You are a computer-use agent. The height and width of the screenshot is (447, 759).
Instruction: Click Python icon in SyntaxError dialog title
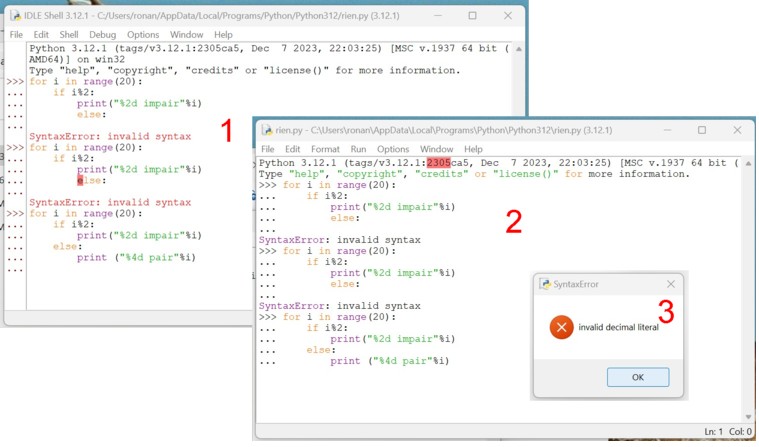pos(545,284)
